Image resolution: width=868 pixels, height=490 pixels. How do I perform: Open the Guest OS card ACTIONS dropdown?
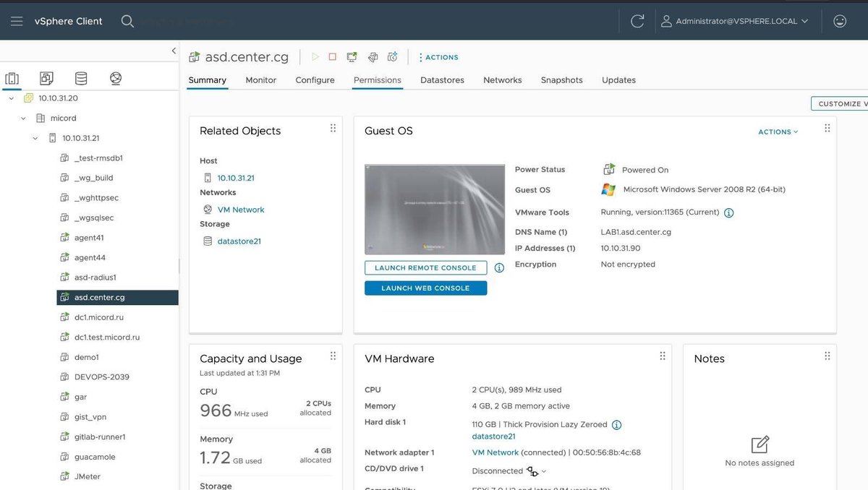[x=778, y=132]
